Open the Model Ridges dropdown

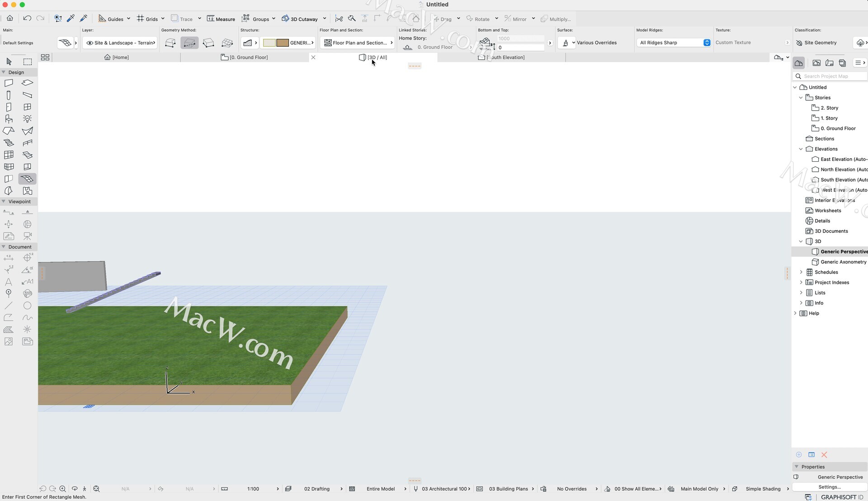coord(674,42)
